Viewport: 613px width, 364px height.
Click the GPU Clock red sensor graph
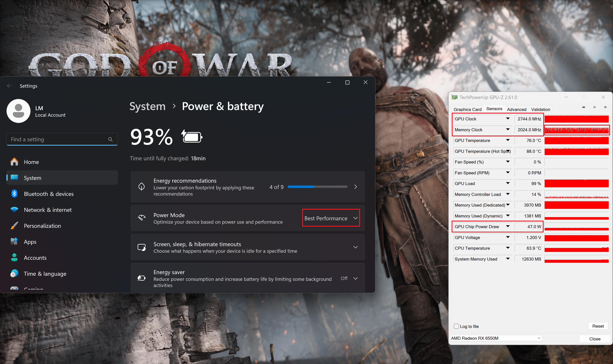[x=576, y=119]
